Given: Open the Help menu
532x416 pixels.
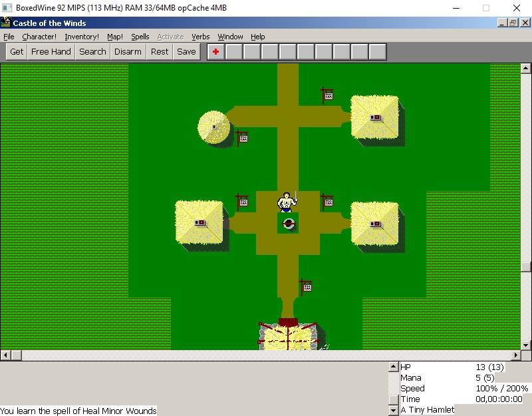Looking at the screenshot, I should 258,37.
